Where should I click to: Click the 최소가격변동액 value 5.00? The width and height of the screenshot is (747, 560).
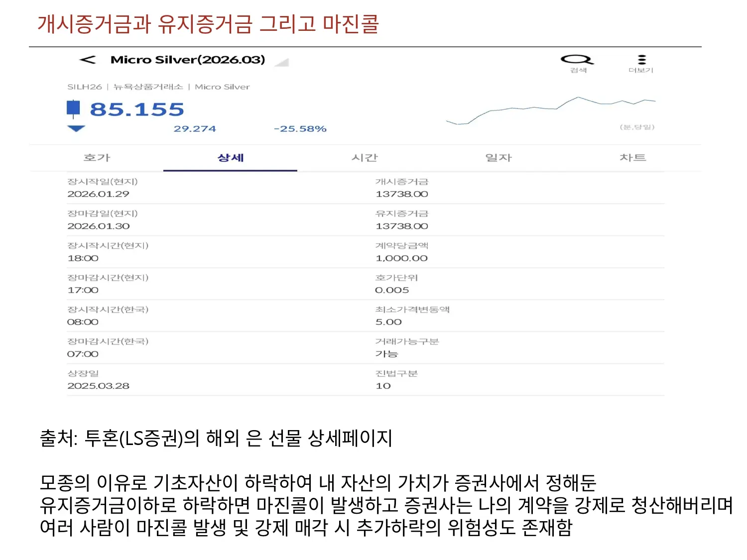pos(388,322)
